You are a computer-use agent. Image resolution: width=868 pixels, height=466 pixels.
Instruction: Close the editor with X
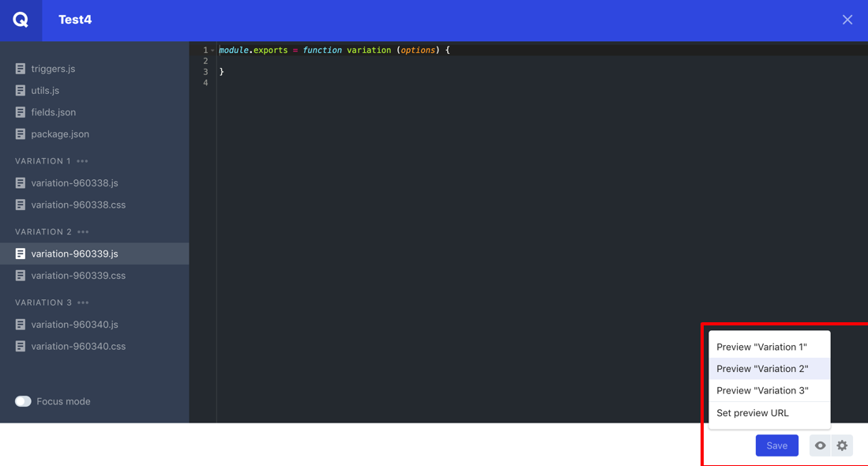pyautogui.click(x=847, y=20)
